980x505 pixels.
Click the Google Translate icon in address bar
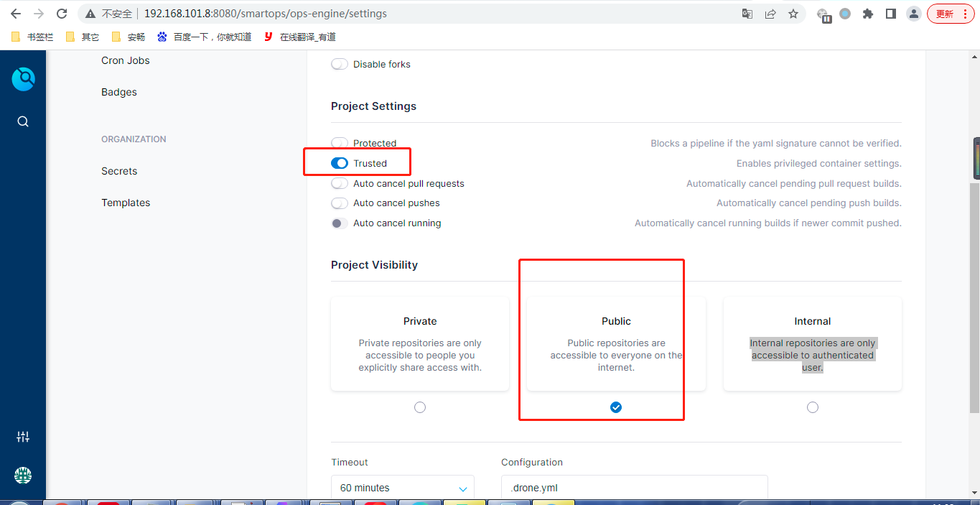(747, 14)
